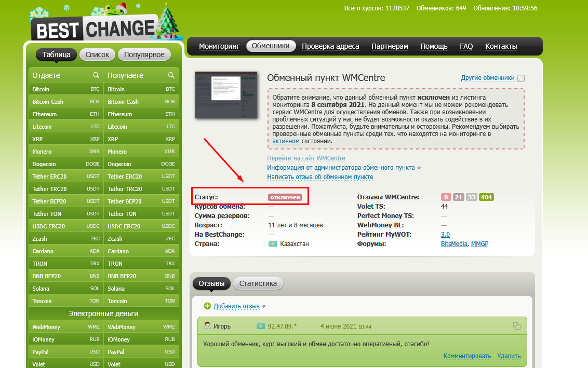This screenshot has height=368, width=588.
Task: Click list icon beside Другие обменники
Action: pos(521,78)
